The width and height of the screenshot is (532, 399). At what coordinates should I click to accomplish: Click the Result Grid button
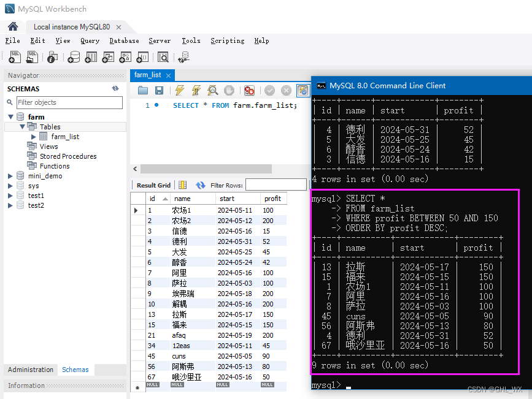tap(153, 185)
